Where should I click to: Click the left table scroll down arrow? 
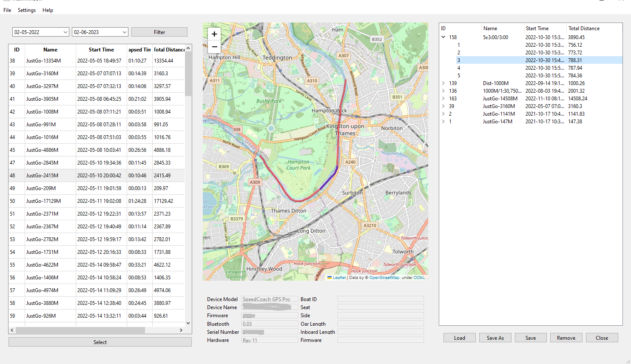188,323
